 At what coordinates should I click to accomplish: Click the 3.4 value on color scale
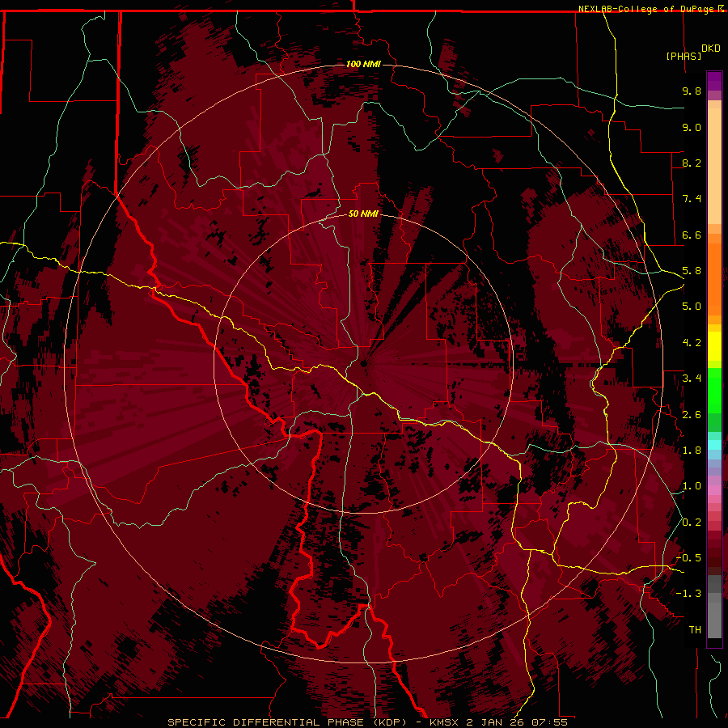tap(692, 379)
